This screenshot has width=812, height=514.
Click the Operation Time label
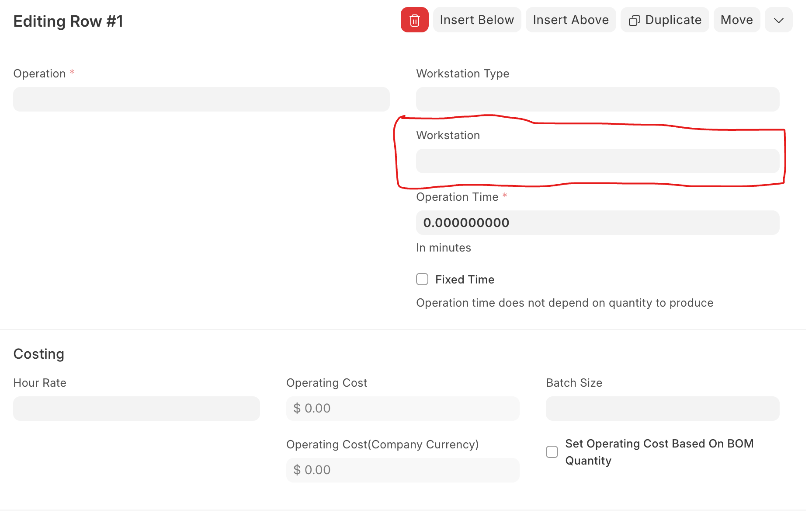[457, 197]
